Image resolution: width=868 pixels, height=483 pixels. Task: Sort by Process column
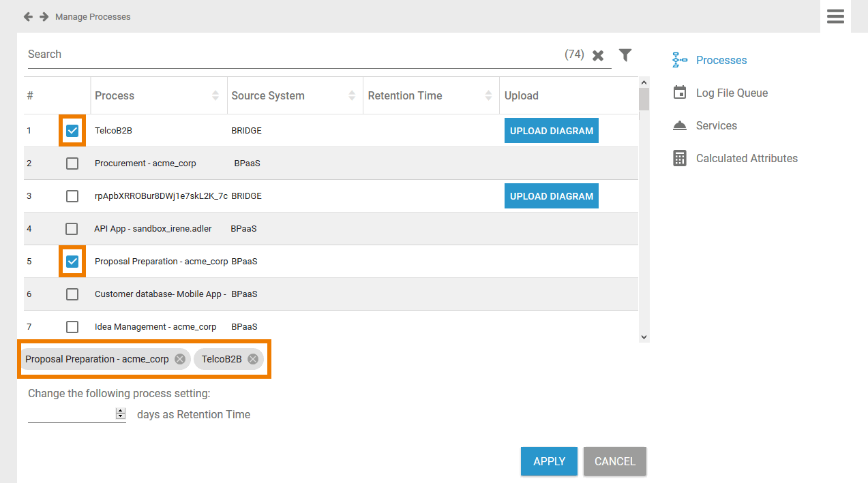(215, 96)
